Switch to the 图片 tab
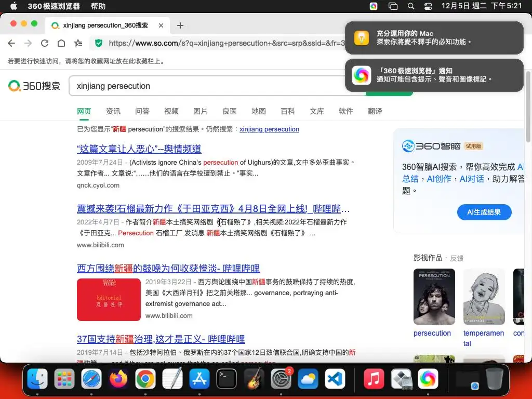Image resolution: width=532 pixels, height=399 pixels. [200, 111]
